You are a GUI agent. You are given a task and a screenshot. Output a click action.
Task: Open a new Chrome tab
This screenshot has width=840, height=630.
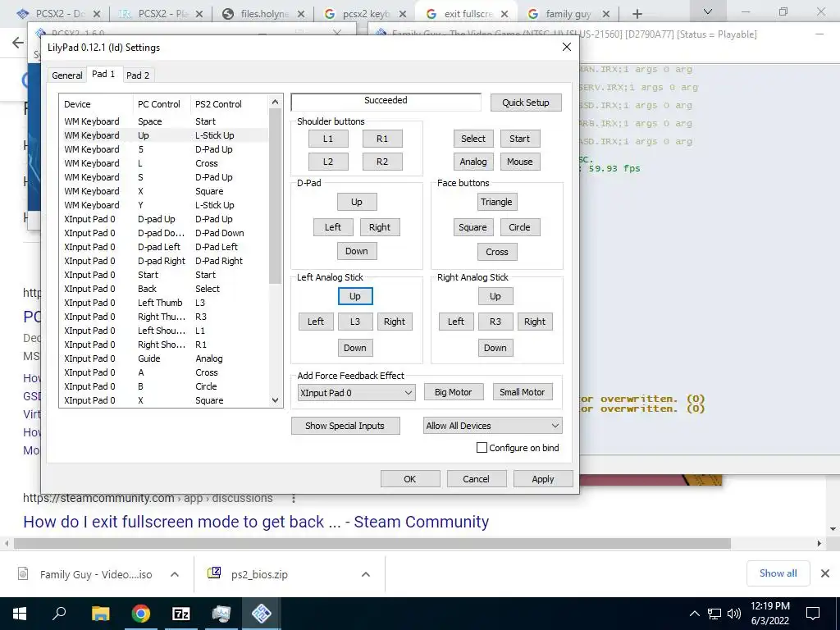tap(637, 14)
